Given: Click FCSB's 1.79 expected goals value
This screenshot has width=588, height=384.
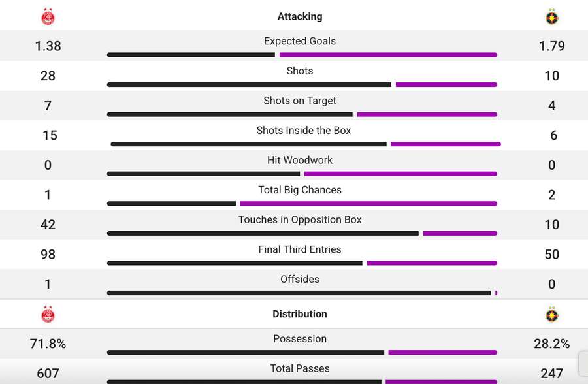Looking at the screenshot, I should (x=552, y=46).
